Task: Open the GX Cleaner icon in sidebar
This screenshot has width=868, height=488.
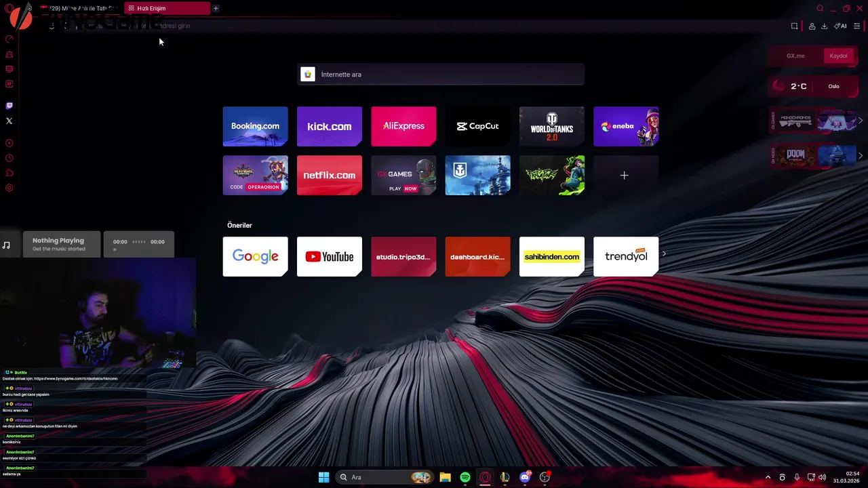Action: tap(9, 54)
